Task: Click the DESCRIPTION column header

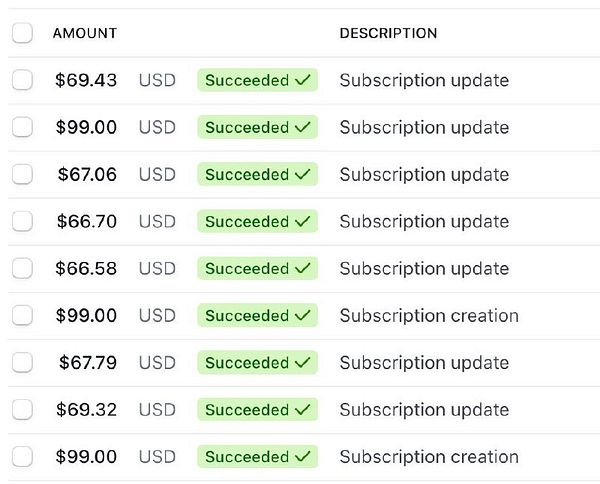Action: pos(388,33)
